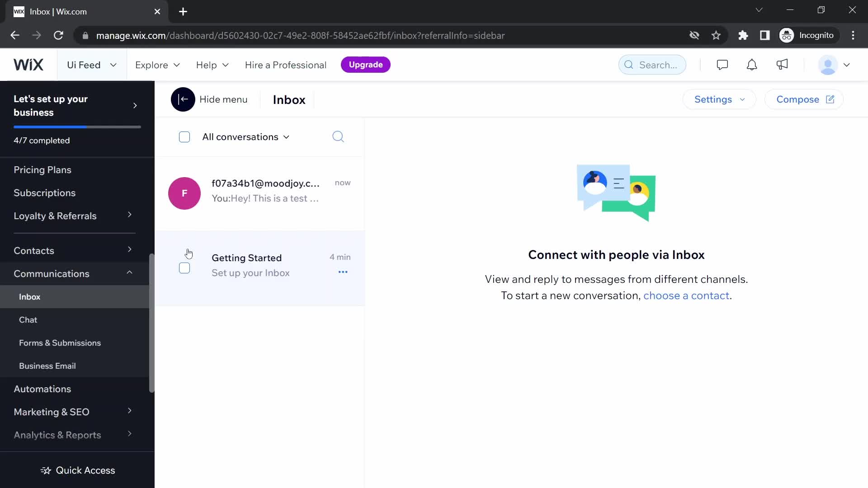Click the Wix logo
Viewport: 868px width, 488px height.
click(28, 65)
